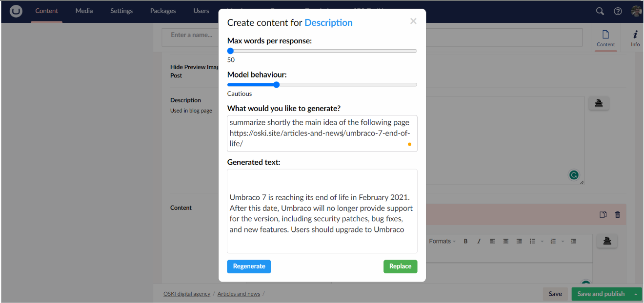Click the 'Used in blog page' description text

pyautogui.click(x=191, y=111)
